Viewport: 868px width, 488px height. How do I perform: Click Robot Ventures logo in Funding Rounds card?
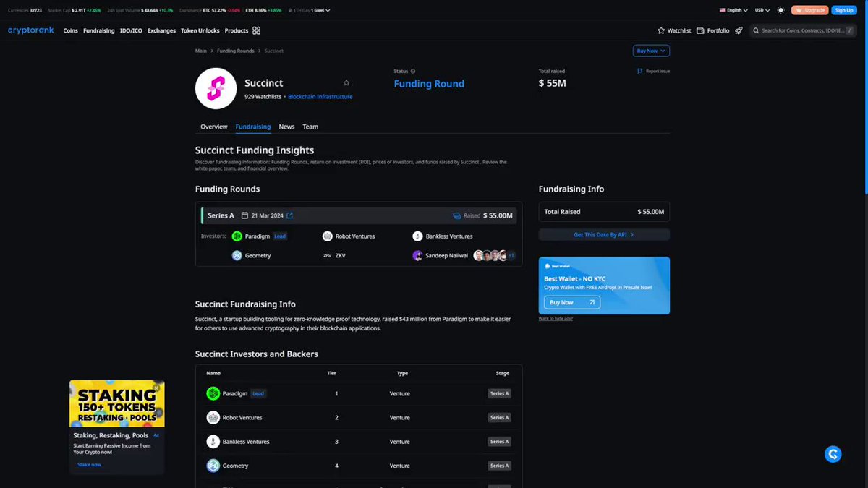pos(327,236)
